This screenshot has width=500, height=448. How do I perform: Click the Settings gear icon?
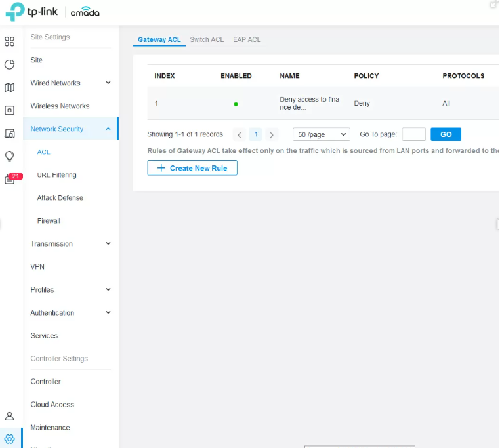tap(9, 439)
